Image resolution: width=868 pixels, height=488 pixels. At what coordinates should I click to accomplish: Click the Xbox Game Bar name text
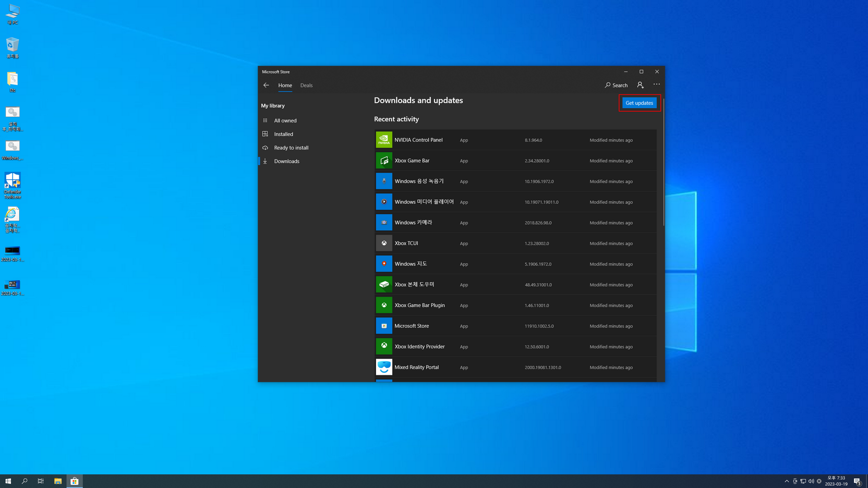click(x=412, y=161)
